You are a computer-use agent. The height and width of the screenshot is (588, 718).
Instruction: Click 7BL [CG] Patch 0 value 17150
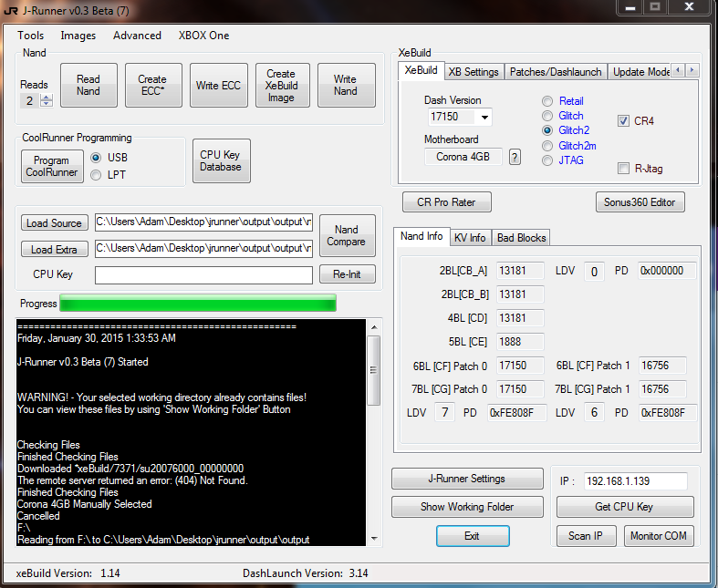click(520, 389)
